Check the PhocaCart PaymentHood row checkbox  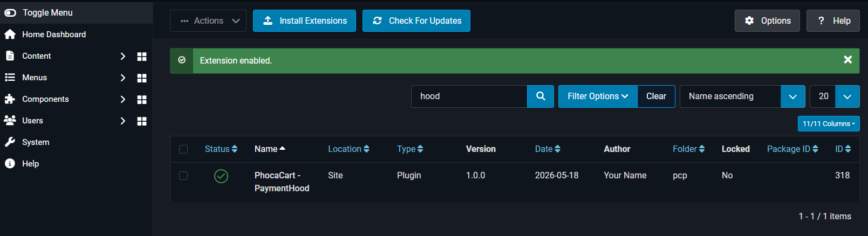tap(183, 176)
